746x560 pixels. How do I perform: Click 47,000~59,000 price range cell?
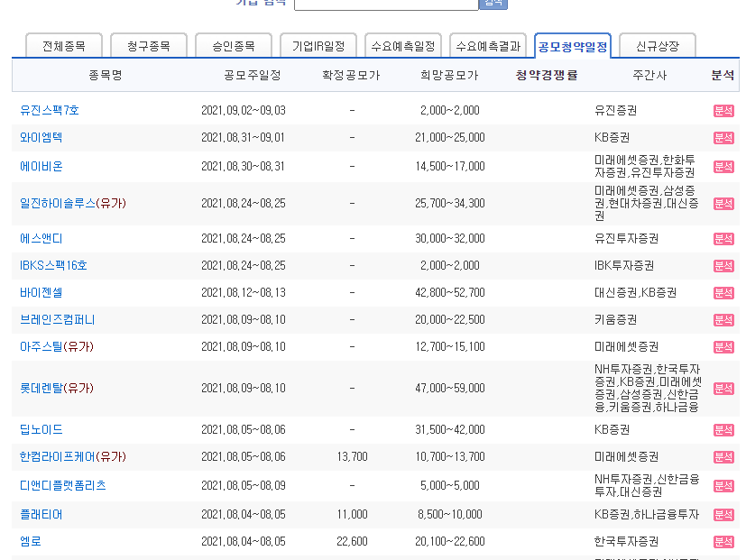[x=449, y=389]
